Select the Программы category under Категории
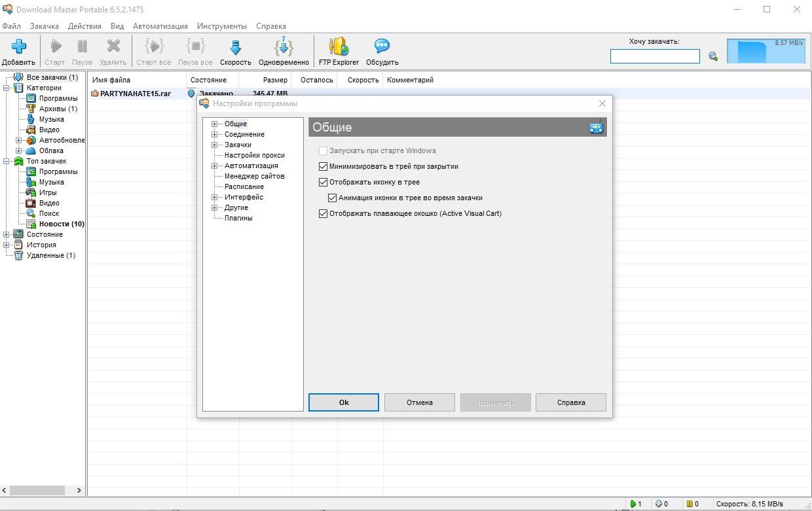 coord(58,98)
